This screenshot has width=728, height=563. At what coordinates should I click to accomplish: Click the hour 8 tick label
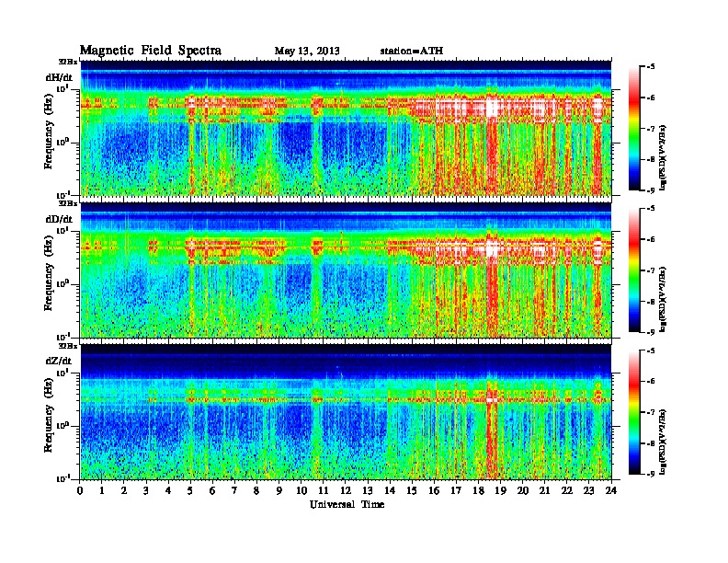[256, 490]
